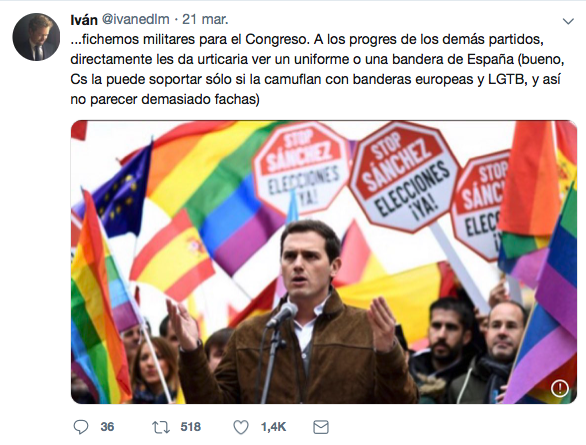Click the exclamation info icon on the photo
Viewport: 586px width, 445px height.
tap(559, 389)
